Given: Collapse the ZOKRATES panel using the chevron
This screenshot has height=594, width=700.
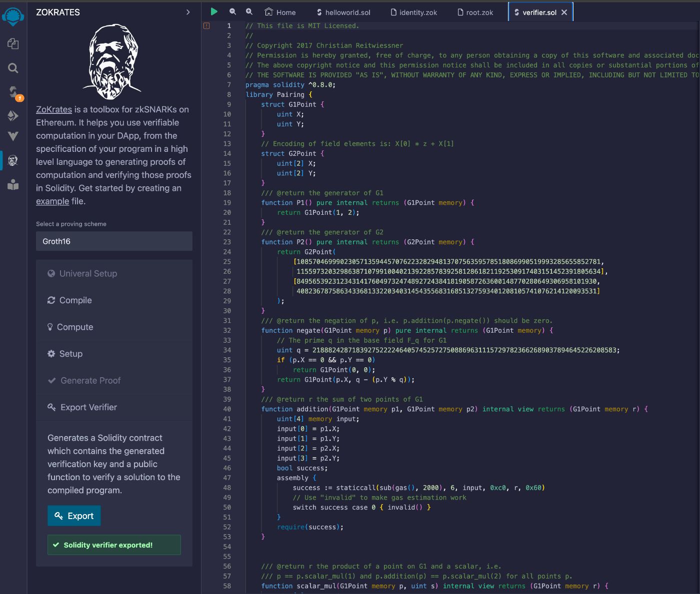Looking at the screenshot, I should click(x=188, y=12).
